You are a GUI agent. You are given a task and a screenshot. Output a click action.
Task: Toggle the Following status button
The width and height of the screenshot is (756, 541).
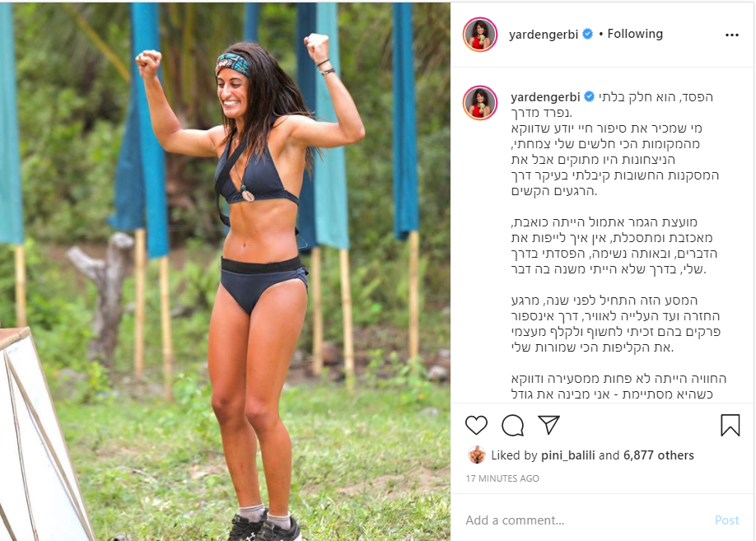[635, 34]
